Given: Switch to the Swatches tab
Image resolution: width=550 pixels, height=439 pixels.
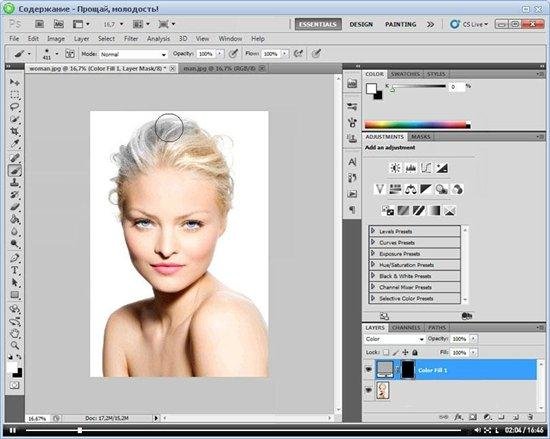Looking at the screenshot, I should point(405,74).
